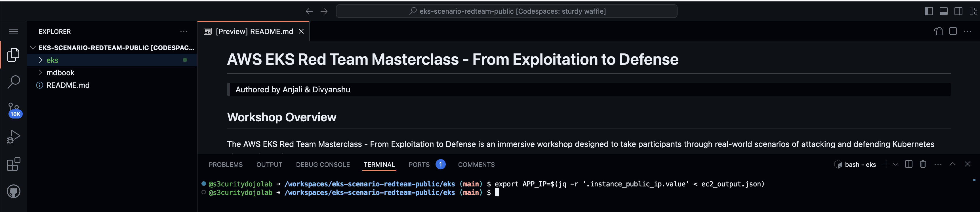Click the 'Authored by Anjali & Divyanshu' blockquote

(x=589, y=90)
